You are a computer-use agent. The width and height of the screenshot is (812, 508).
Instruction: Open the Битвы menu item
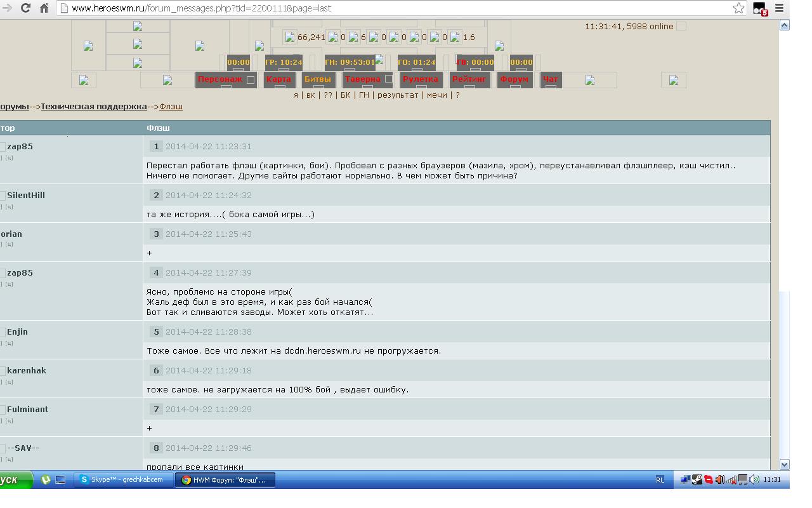[318, 79]
